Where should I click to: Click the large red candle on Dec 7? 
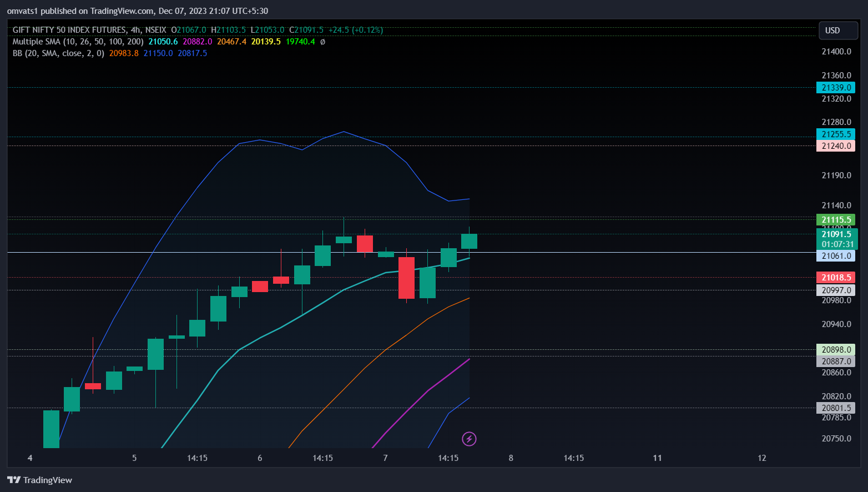pyautogui.click(x=407, y=278)
